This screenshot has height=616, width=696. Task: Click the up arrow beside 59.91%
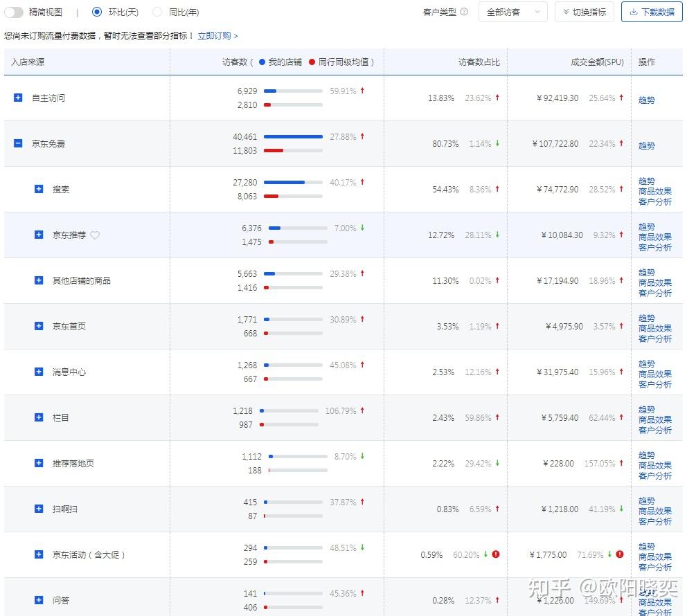pyautogui.click(x=362, y=91)
